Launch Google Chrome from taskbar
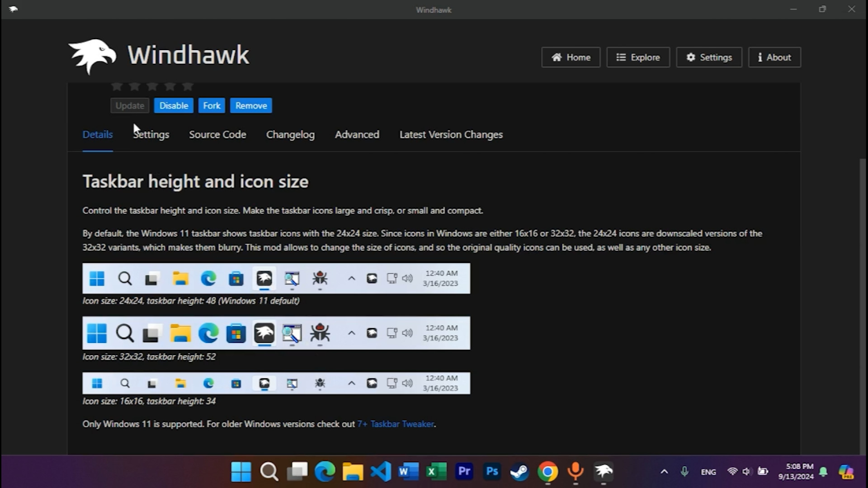Screen dimensions: 868x488 pyautogui.click(x=547, y=472)
